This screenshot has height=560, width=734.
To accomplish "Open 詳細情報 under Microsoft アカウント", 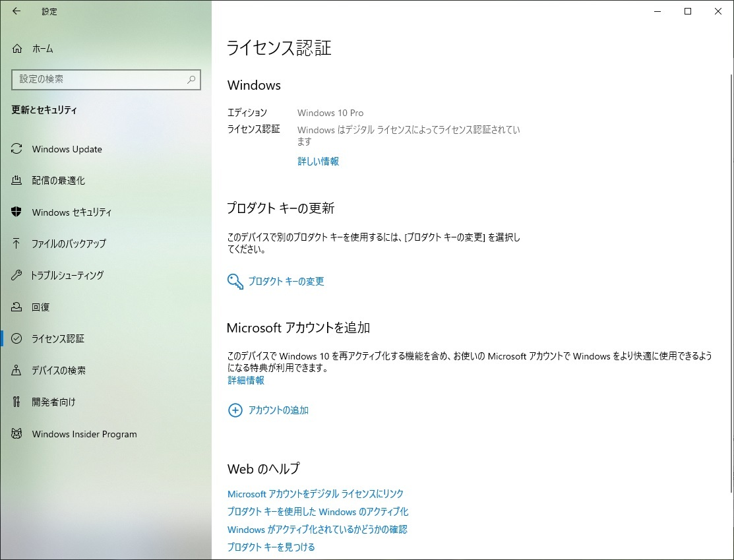I will point(246,381).
